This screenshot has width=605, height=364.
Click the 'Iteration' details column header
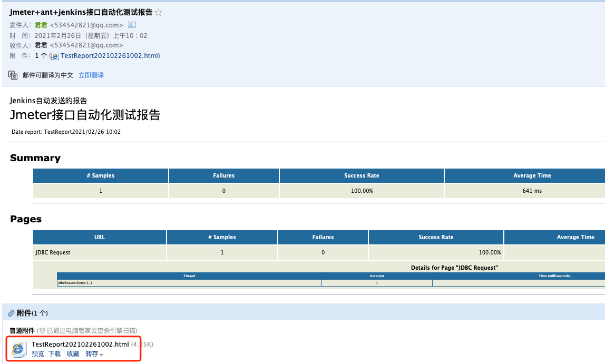coord(377,276)
